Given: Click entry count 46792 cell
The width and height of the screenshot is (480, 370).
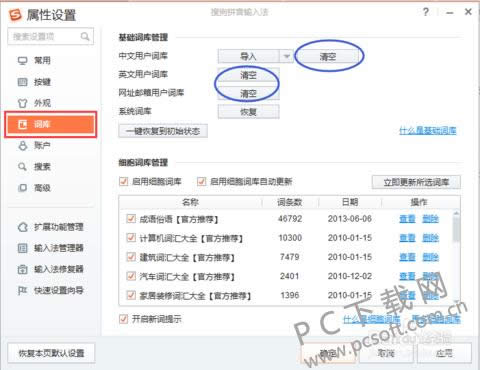Looking at the screenshot, I should [x=290, y=219].
